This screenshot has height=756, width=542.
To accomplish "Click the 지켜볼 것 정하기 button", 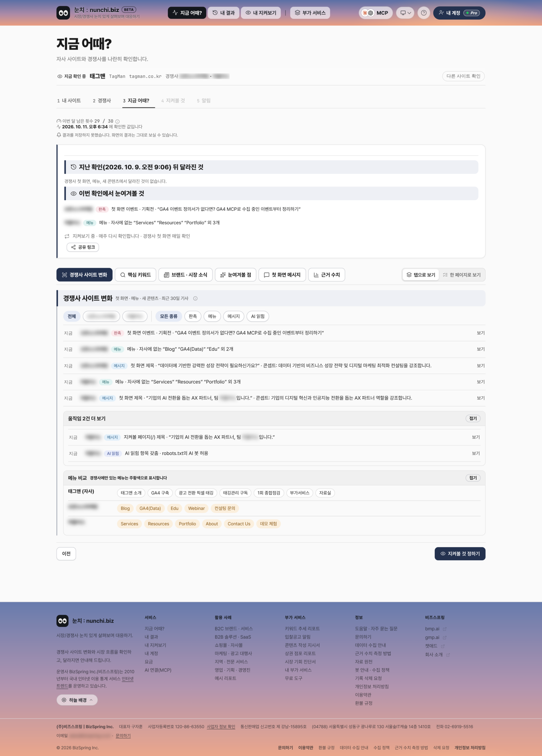I will pyautogui.click(x=460, y=554).
